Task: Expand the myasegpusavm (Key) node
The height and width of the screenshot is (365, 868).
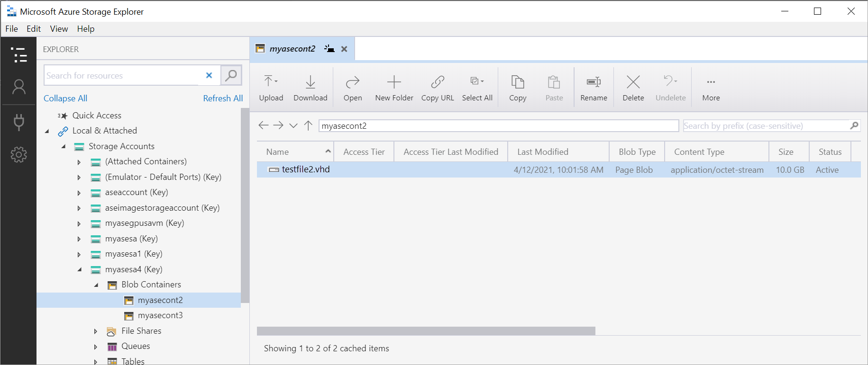Action: coord(79,223)
